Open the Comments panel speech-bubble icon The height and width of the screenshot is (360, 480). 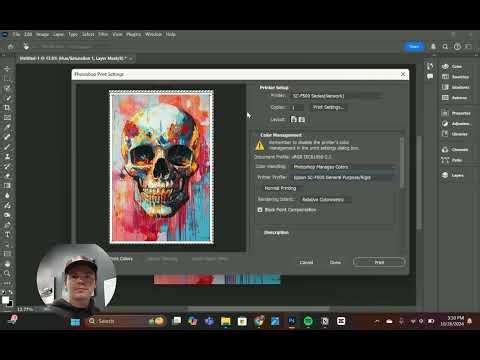pyautogui.click(x=430, y=77)
